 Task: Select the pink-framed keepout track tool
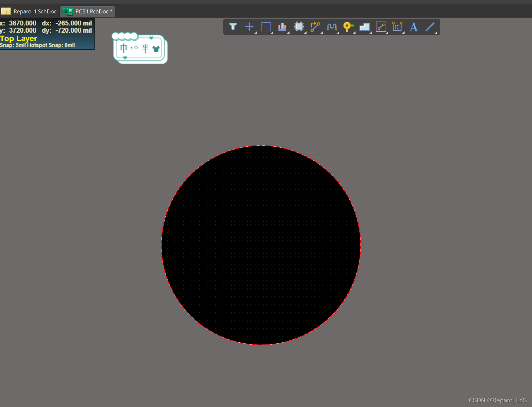click(x=381, y=26)
